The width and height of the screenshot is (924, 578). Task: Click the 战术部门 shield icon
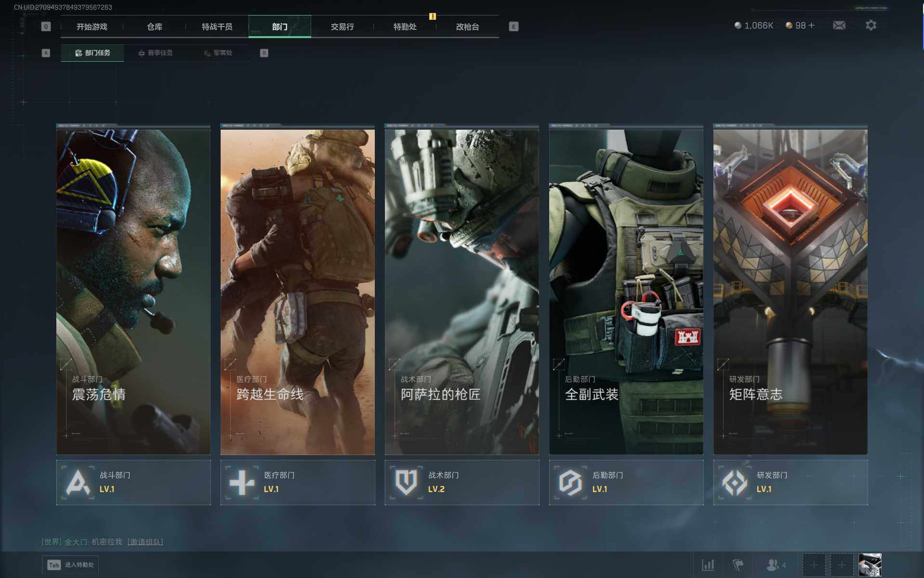pyautogui.click(x=406, y=483)
